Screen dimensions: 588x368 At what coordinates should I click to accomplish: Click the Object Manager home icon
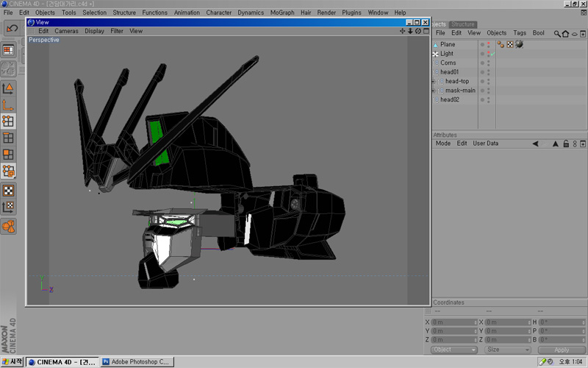pyautogui.click(x=565, y=34)
